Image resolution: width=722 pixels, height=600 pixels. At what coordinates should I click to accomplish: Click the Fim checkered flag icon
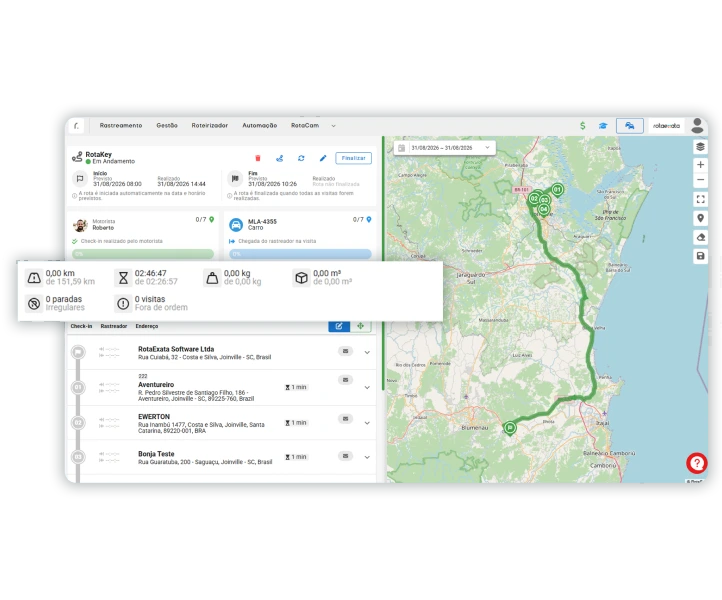coord(235,179)
